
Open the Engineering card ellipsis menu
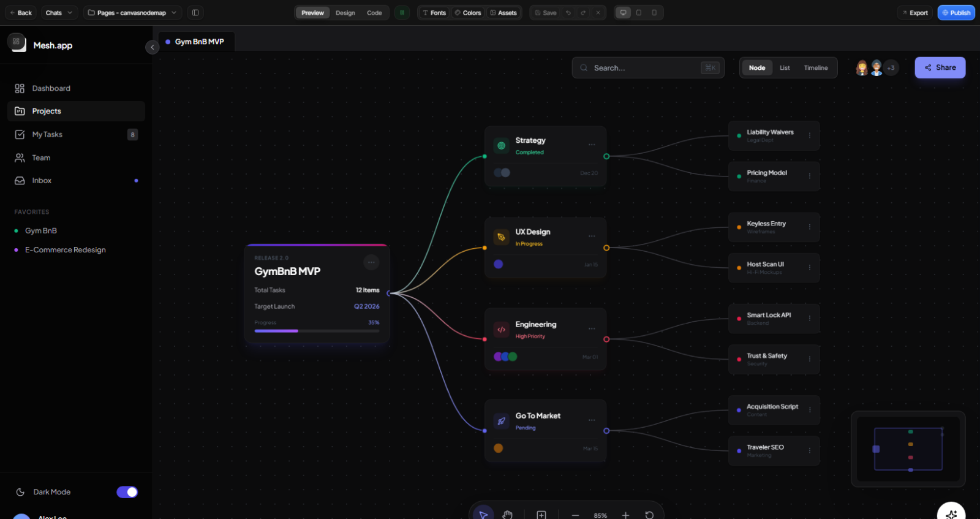point(592,328)
